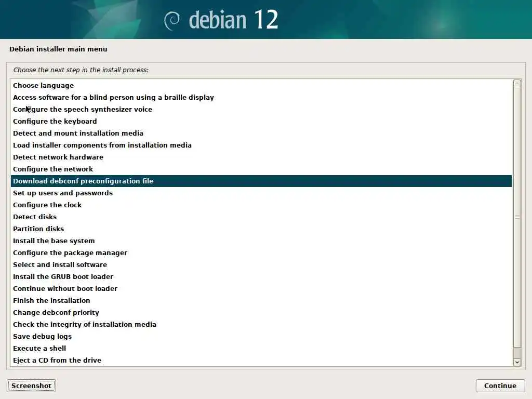The height and width of the screenshot is (399, 532).
Task: Pick Select and install software
Action: 261,264
